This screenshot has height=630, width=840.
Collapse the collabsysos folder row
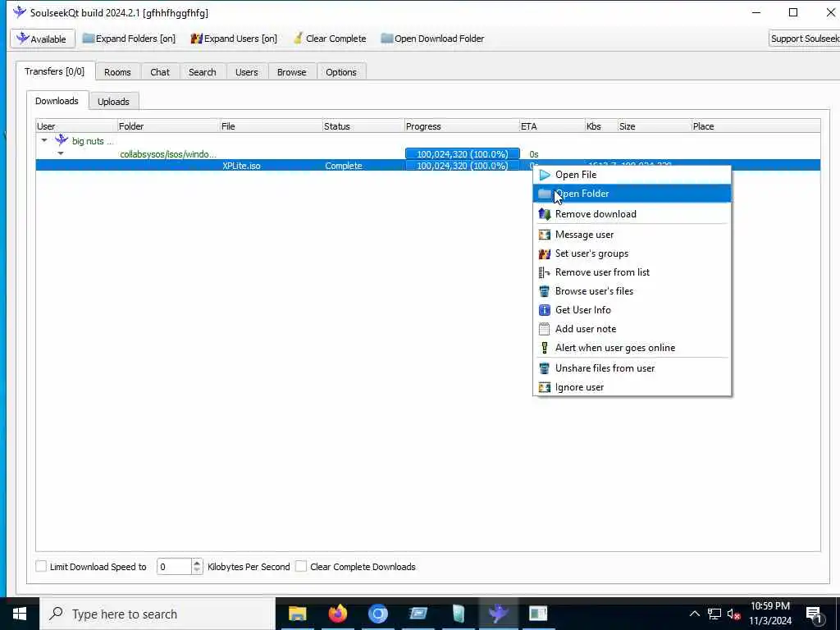61,153
